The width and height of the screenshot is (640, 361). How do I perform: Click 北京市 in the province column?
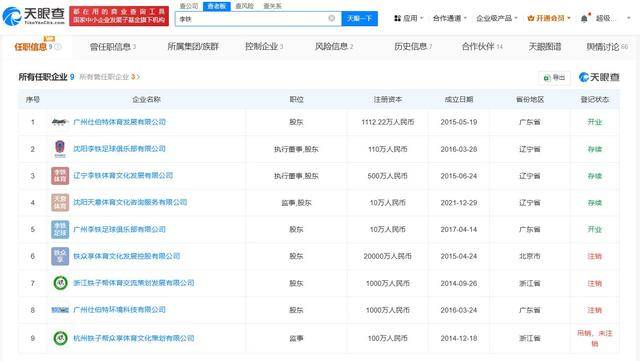(530, 256)
